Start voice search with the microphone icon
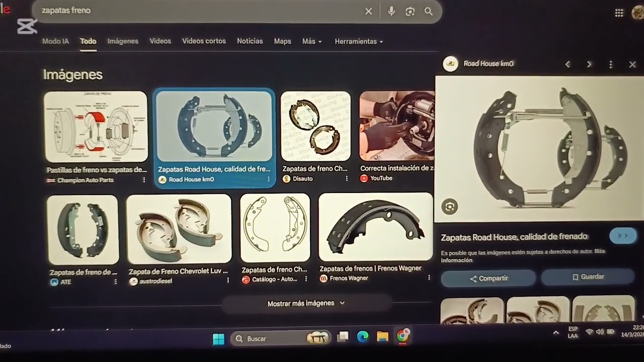Screen dimensions: 644x362 click(x=391, y=11)
